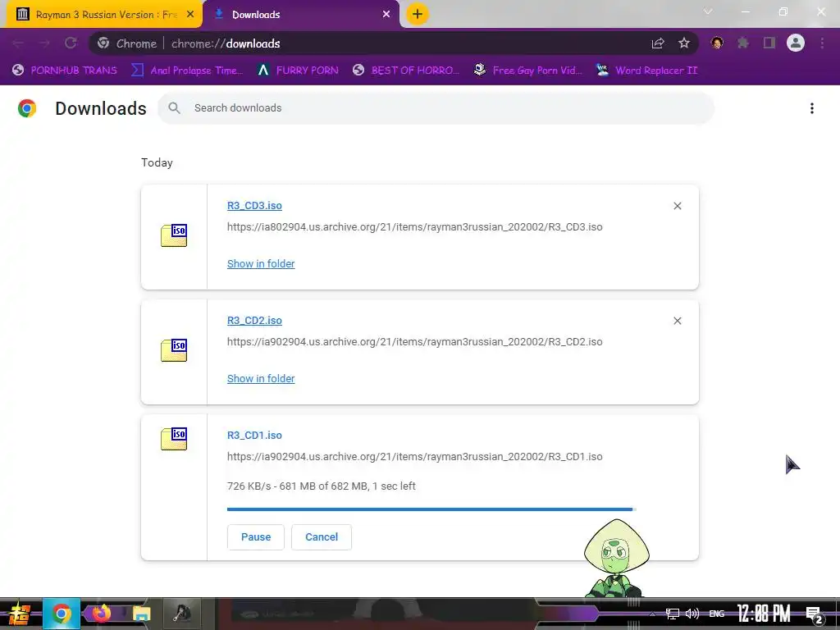Focus the chrome://downloads address bar
The width and height of the screenshot is (840, 630).
pyautogui.click(x=394, y=43)
